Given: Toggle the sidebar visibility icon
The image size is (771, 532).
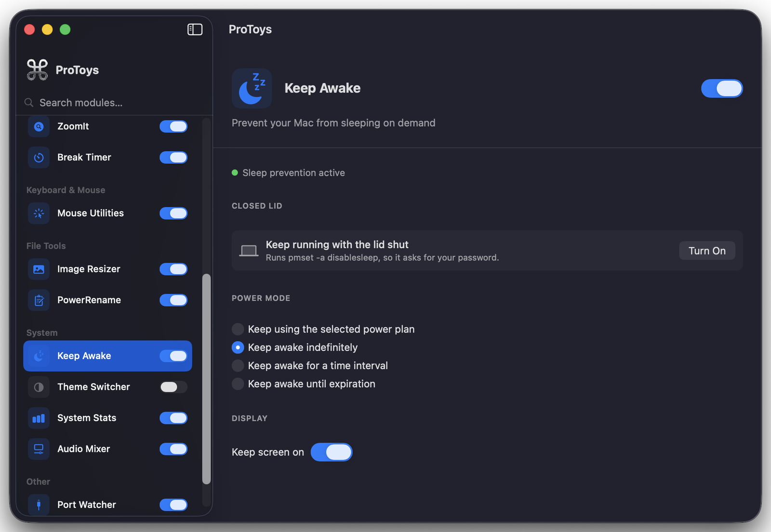Looking at the screenshot, I should [x=195, y=29].
